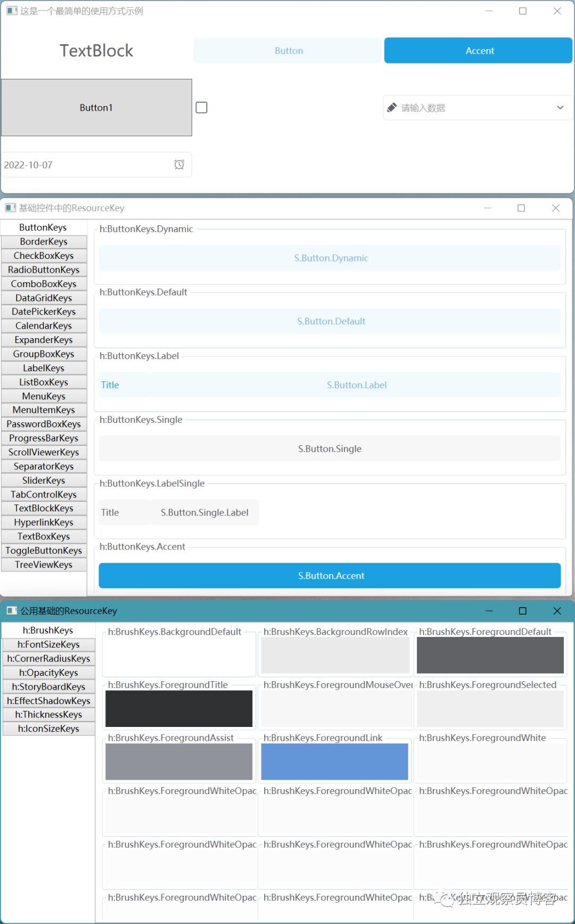575x924 pixels.
Task: Click the pencil icon in the combo box
Action: point(392,108)
